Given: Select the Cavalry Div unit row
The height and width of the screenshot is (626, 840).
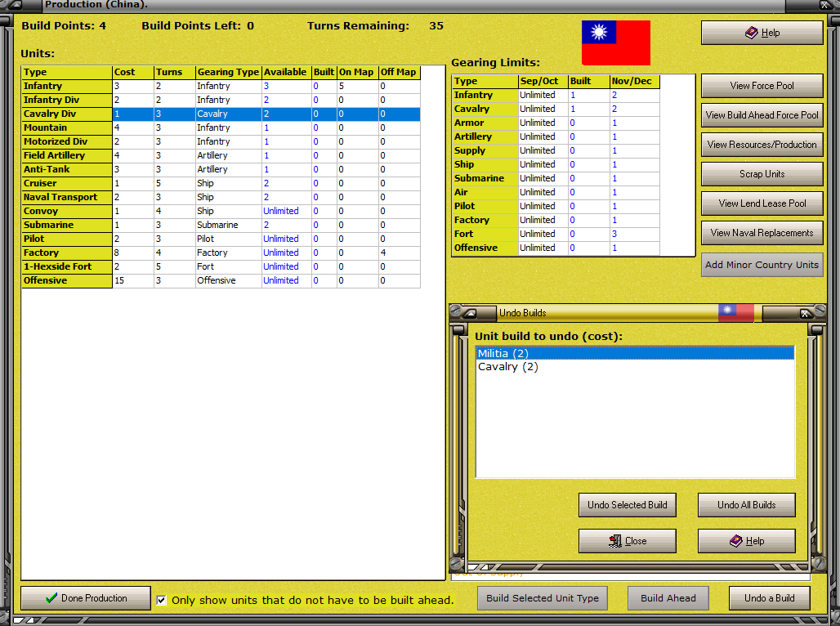Looking at the screenshot, I should click(221, 114).
